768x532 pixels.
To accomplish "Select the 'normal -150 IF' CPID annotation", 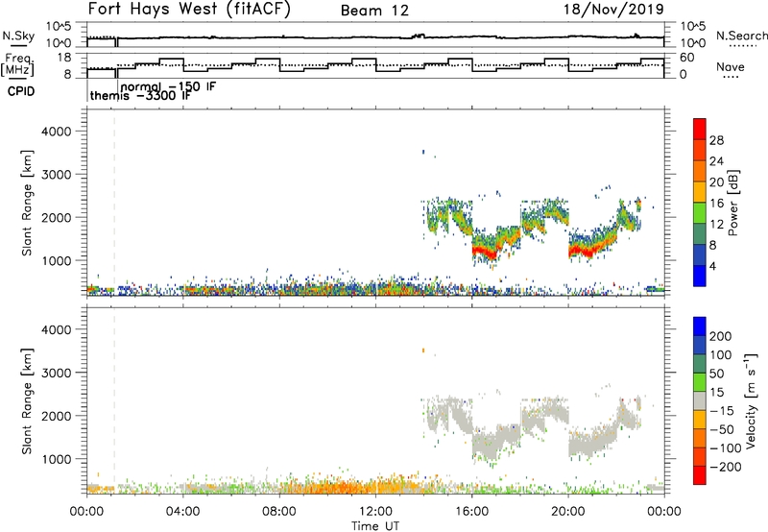I will coord(168,86).
